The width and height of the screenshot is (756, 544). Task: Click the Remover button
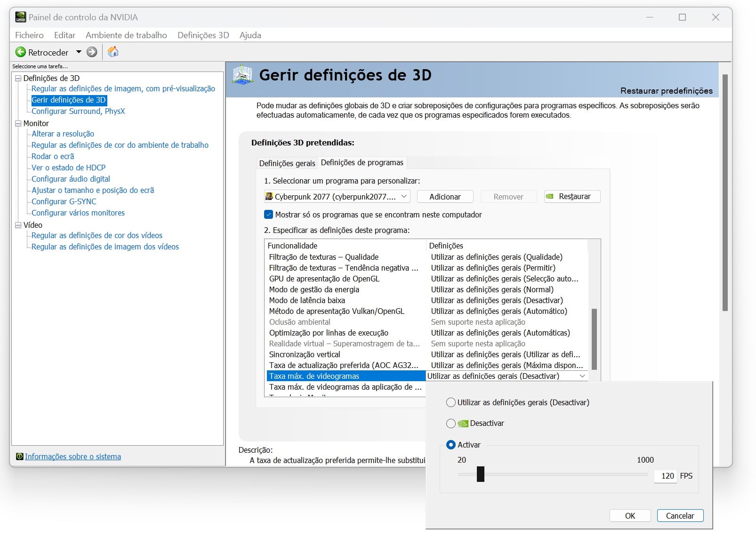click(508, 197)
